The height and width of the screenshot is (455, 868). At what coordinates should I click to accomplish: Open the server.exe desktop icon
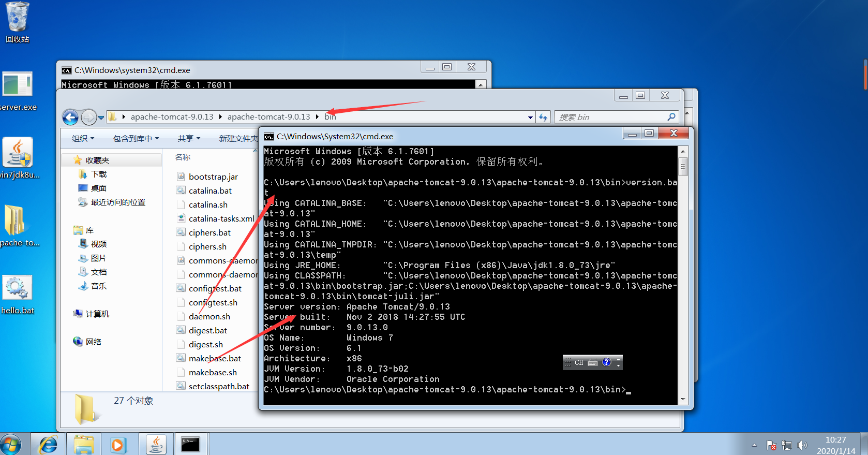coord(18,91)
